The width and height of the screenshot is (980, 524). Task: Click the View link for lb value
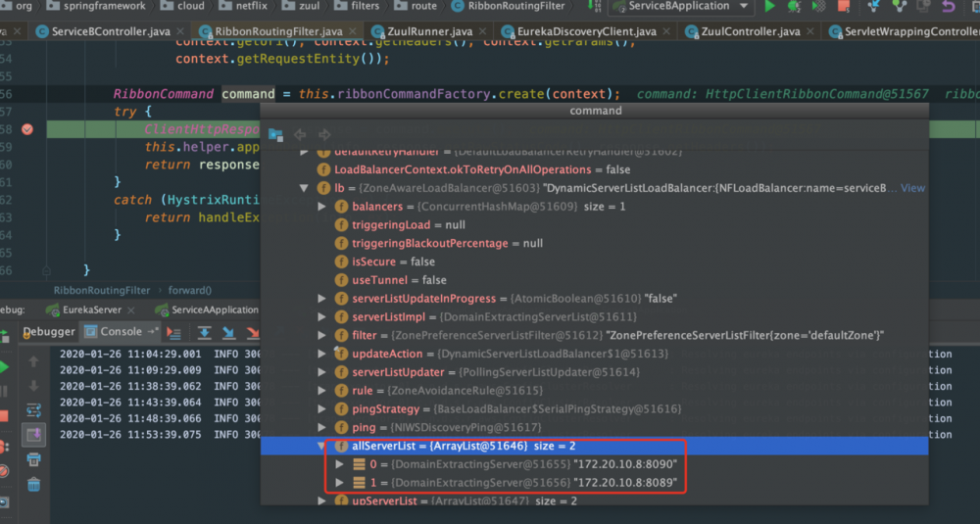point(912,188)
